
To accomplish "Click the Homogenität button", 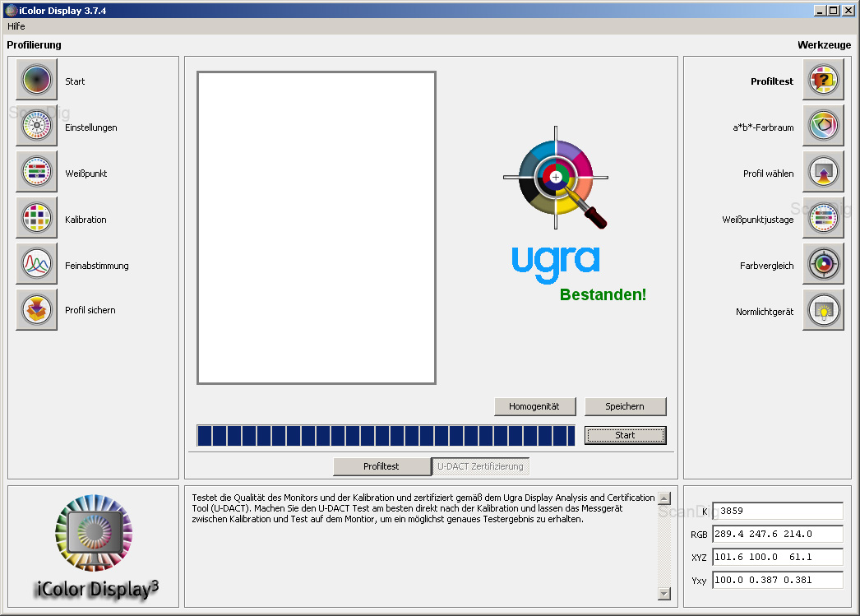I will [534, 406].
